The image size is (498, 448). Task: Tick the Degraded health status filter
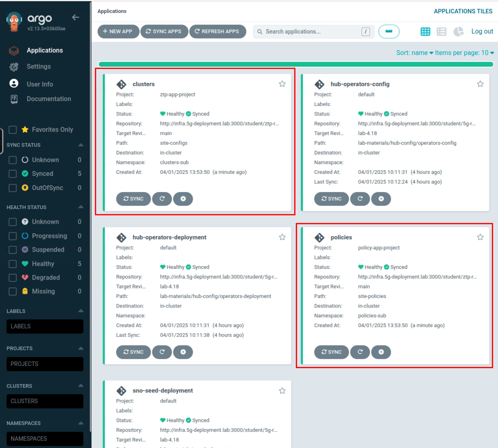pos(13,277)
